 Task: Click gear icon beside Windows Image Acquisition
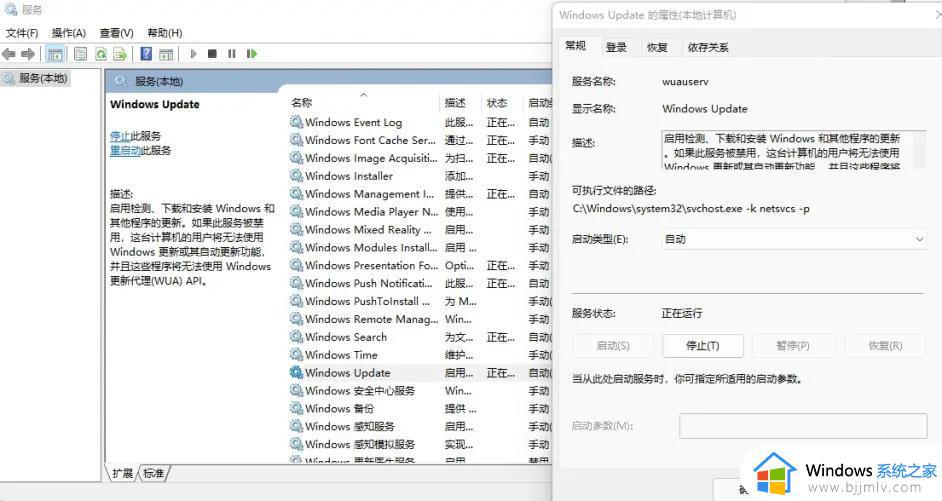point(296,158)
